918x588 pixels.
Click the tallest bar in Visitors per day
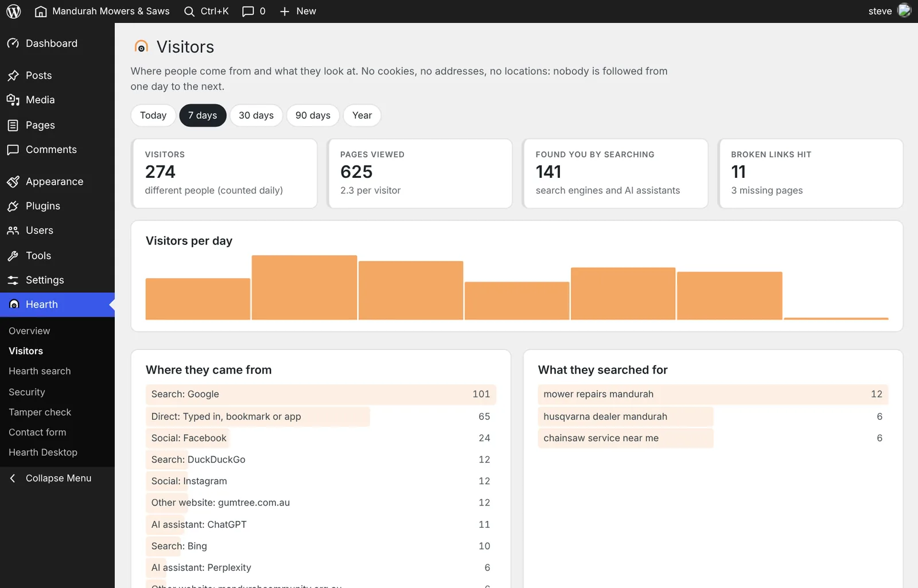(x=304, y=287)
